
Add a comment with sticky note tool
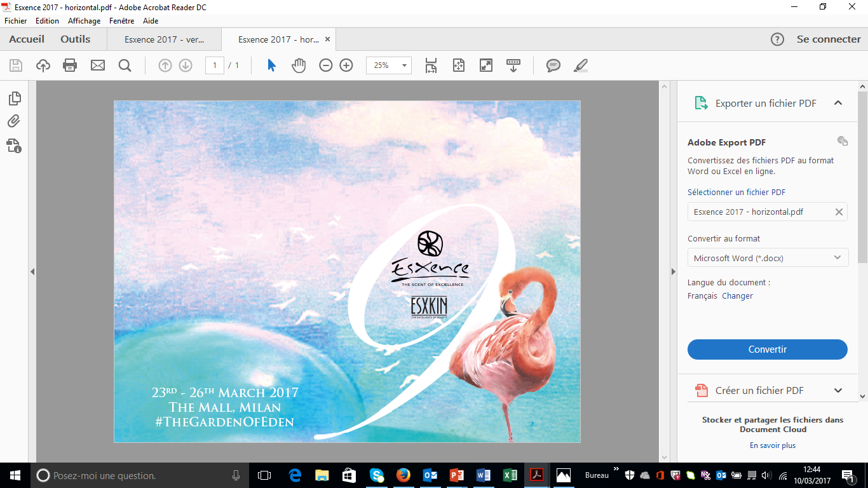pyautogui.click(x=553, y=65)
